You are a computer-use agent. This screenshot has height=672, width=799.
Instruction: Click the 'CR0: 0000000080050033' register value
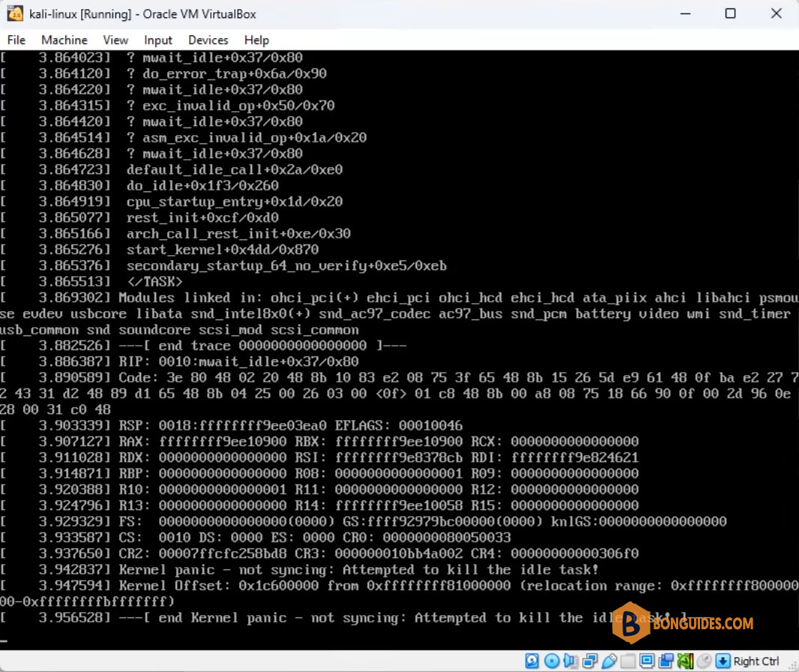click(x=426, y=538)
